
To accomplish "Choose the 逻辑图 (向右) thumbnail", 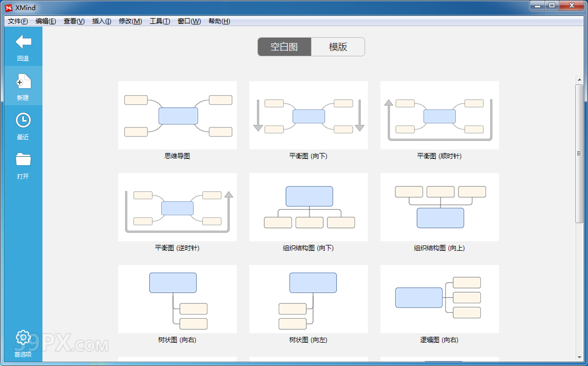I will tap(439, 299).
